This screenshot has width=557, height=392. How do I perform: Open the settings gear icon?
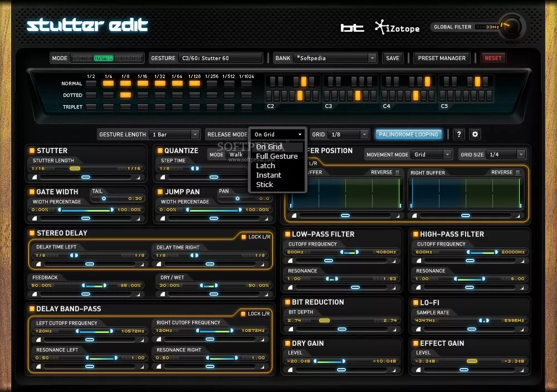[x=475, y=134]
